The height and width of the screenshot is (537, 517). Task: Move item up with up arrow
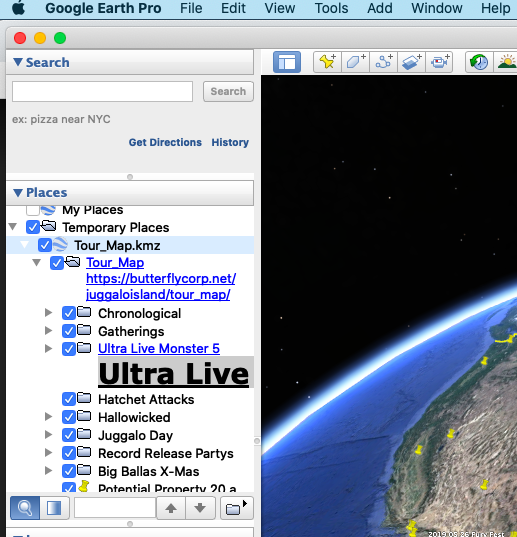click(x=171, y=508)
